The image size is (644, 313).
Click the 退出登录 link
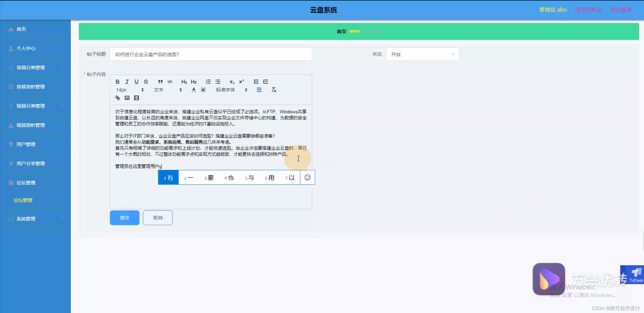point(621,10)
